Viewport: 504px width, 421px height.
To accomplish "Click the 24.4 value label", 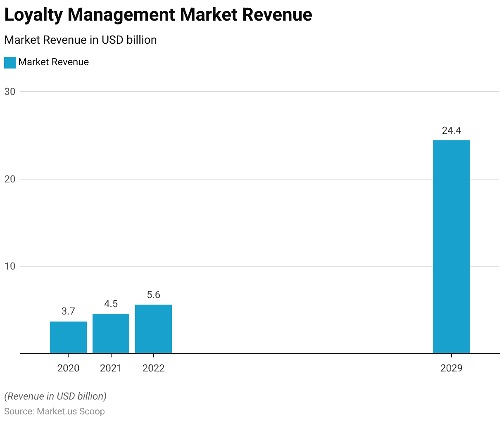I will pos(451,131).
